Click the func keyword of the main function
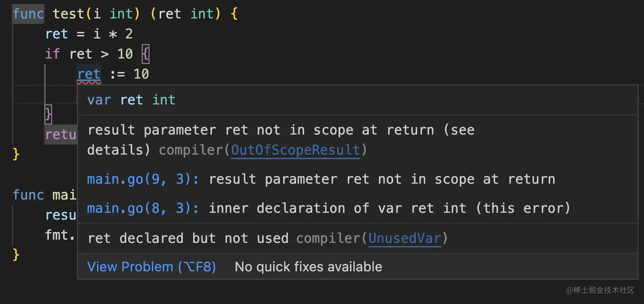The height and width of the screenshot is (304, 644). pos(28,195)
